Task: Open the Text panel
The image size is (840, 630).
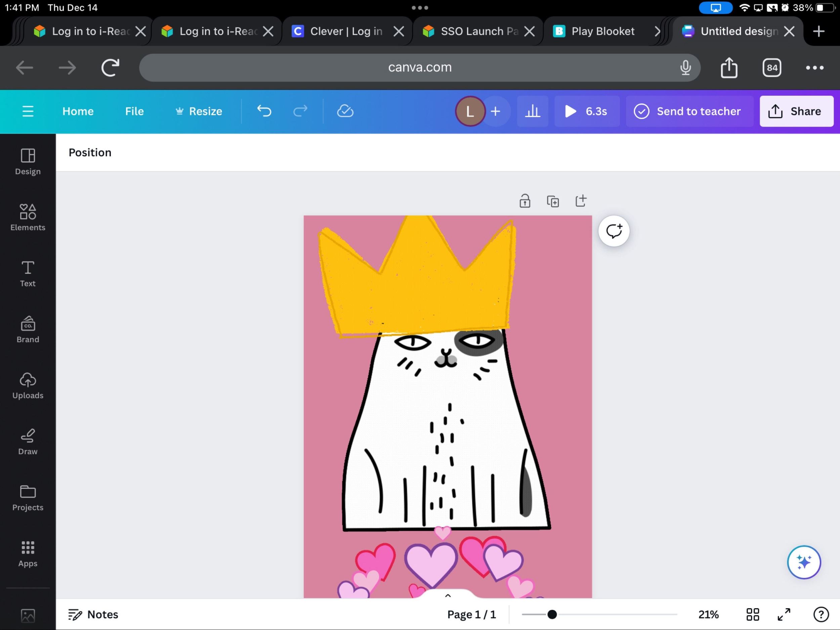Action: (28, 274)
